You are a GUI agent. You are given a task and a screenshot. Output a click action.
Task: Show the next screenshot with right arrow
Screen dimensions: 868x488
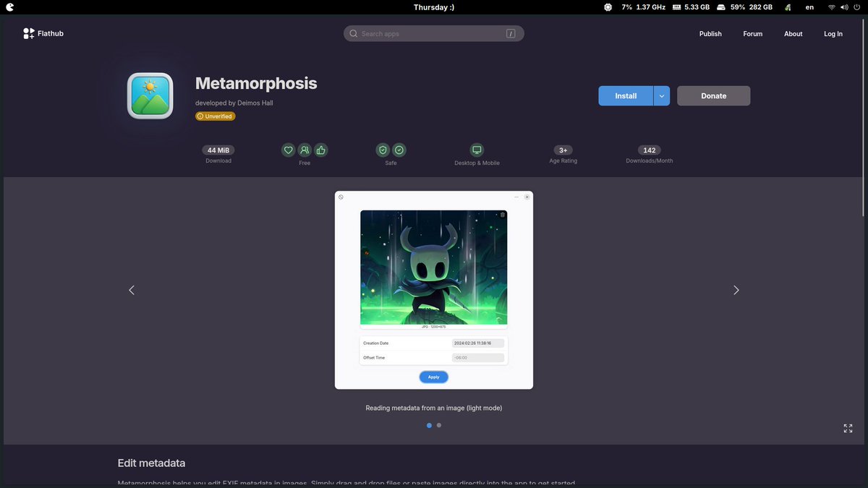(736, 290)
